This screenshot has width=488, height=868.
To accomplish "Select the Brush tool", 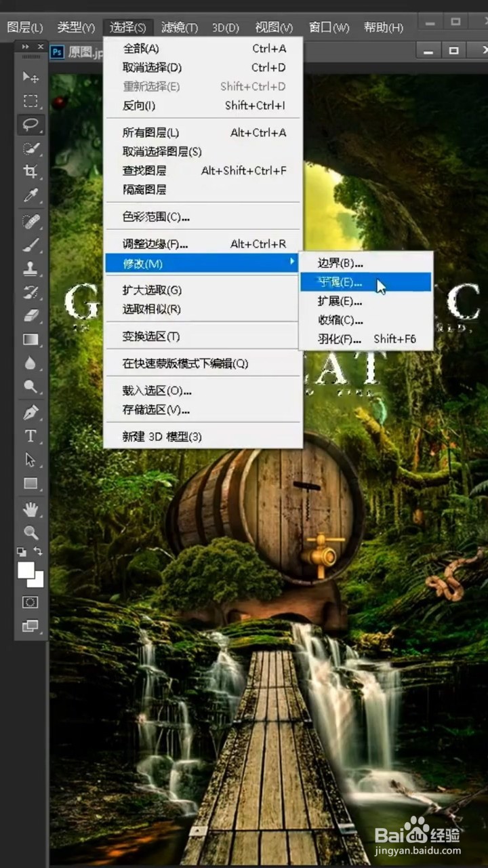I will 30,245.
